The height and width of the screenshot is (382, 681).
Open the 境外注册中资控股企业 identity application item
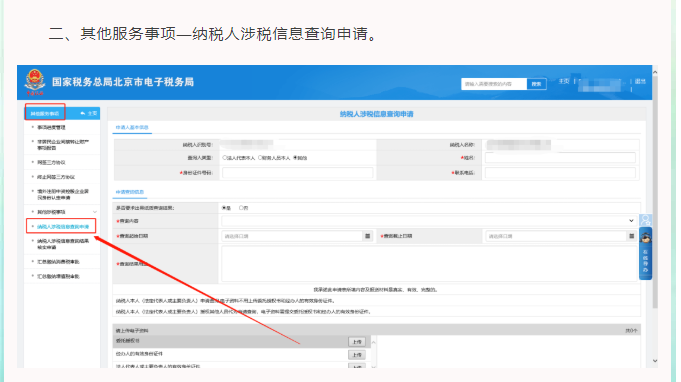pyautogui.click(x=63, y=194)
